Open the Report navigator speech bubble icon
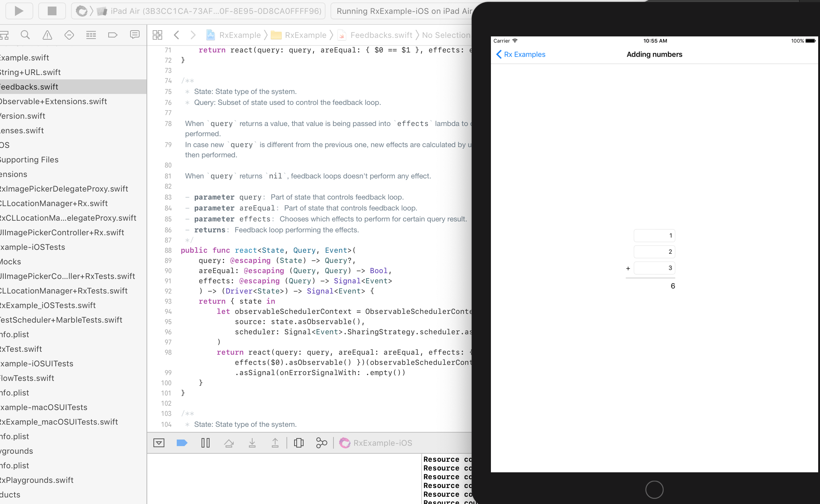Screen dimensions: 820x504 pos(134,35)
